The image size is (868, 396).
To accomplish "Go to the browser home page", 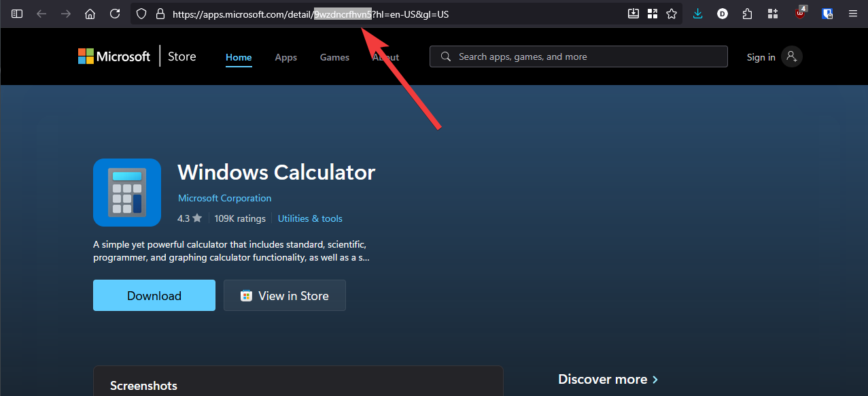I will [x=90, y=14].
